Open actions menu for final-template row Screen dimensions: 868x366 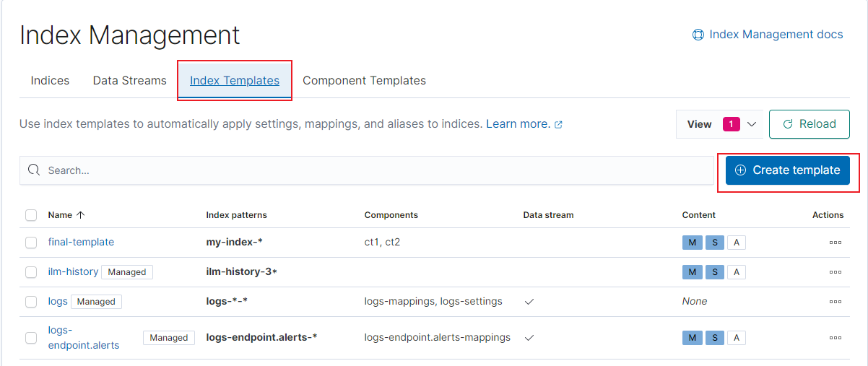[x=835, y=243]
